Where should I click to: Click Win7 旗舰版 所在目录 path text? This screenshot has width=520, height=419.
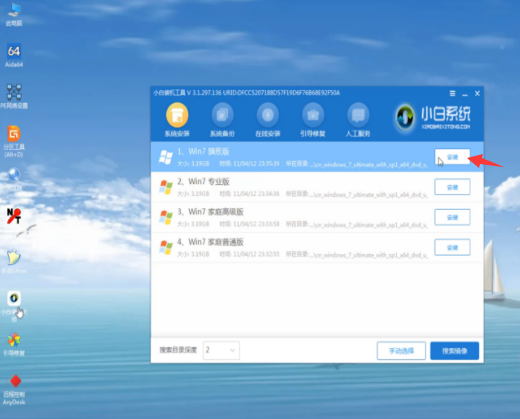coord(357,164)
